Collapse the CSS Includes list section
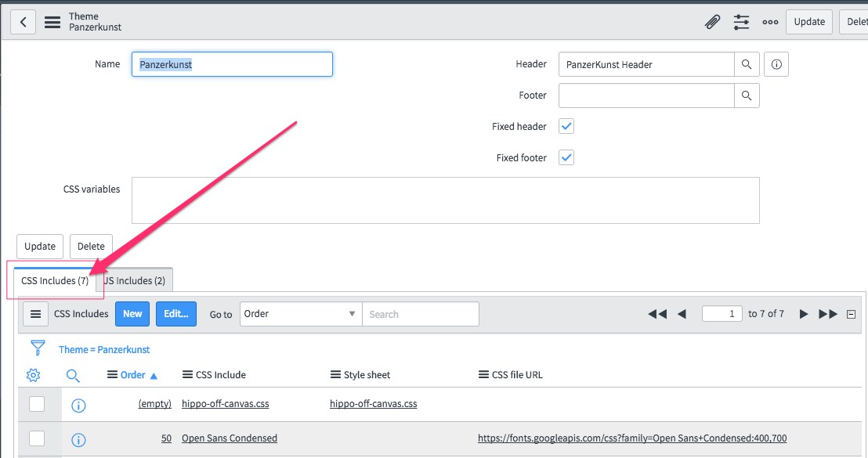The height and width of the screenshot is (458, 868). click(x=852, y=314)
